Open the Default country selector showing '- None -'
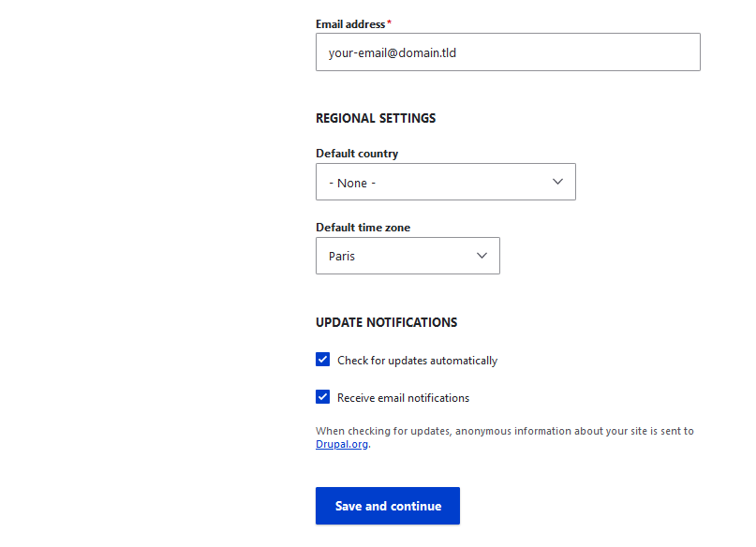This screenshot has width=756, height=547. point(445,182)
